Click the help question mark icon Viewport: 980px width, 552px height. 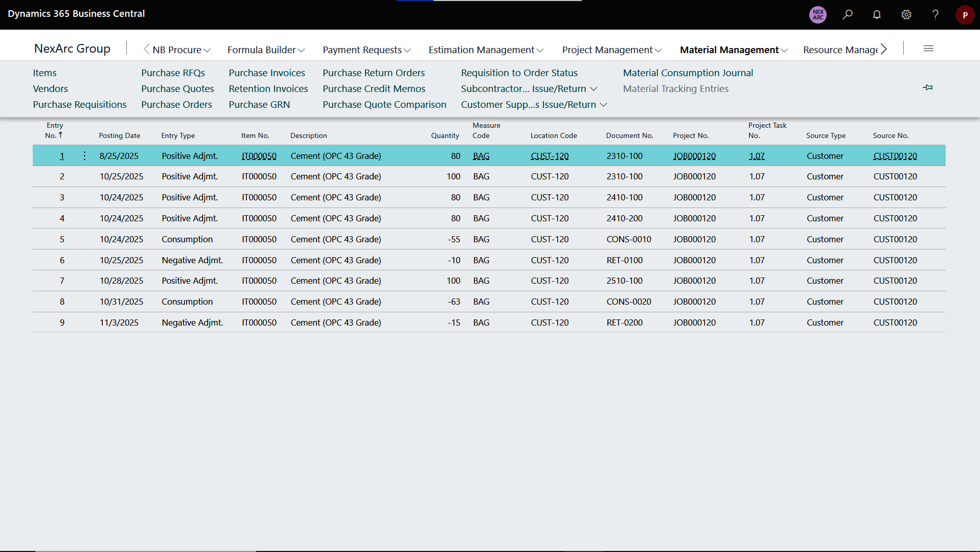(935, 14)
